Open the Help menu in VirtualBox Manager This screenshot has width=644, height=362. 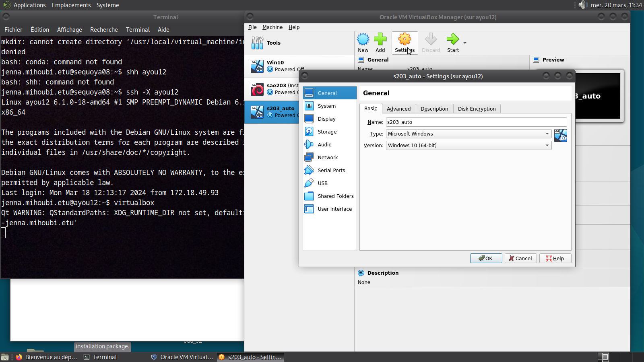click(x=294, y=27)
